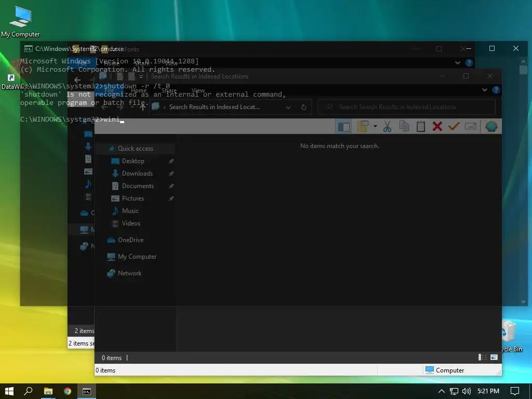Click the Search Results search box
The image size is (532, 399).
click(406, 107)
